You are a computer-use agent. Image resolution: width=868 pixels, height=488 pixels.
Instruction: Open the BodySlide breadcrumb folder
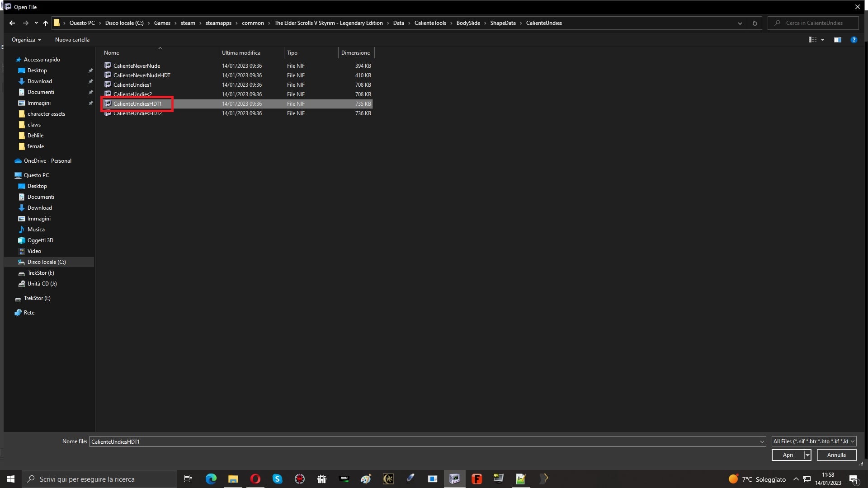[468, 23]
